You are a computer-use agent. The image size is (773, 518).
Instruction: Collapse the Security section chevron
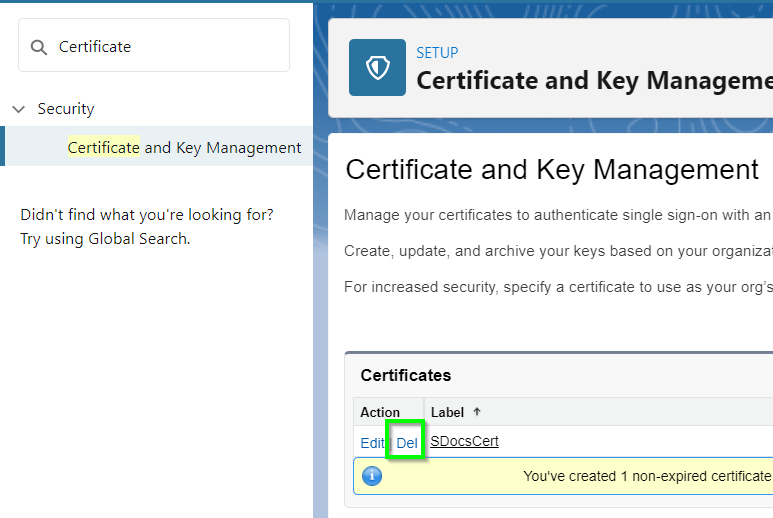point(19,109)
